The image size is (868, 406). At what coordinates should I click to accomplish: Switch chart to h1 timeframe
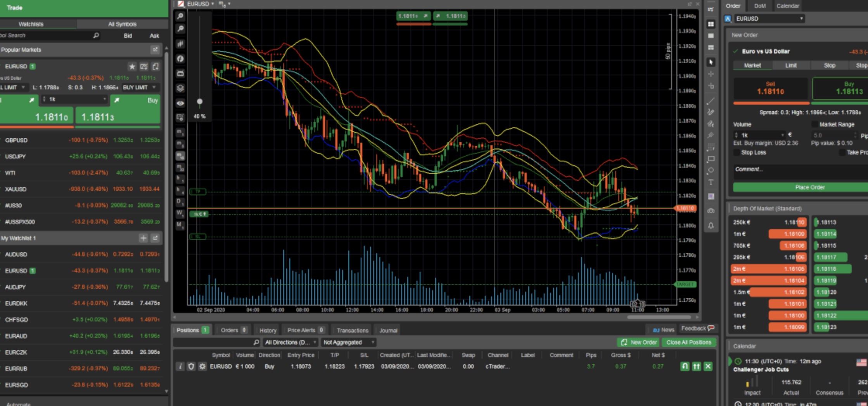tap(180, 179)
